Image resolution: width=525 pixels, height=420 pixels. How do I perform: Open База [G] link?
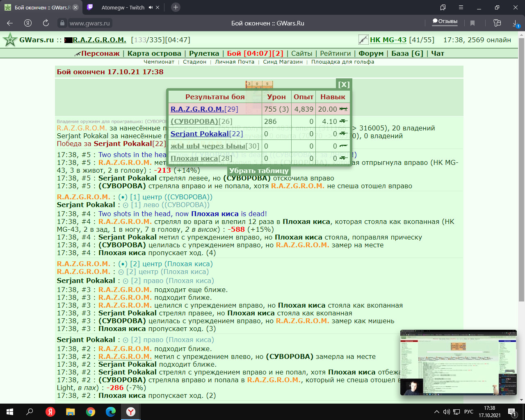click(407, 53)
